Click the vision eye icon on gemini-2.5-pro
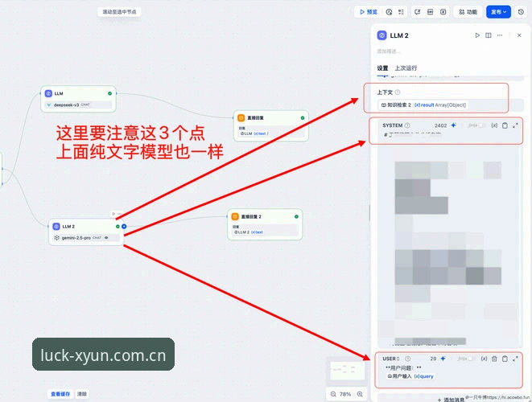The width and height of the screenshot is (532, 402). (106, 238)
